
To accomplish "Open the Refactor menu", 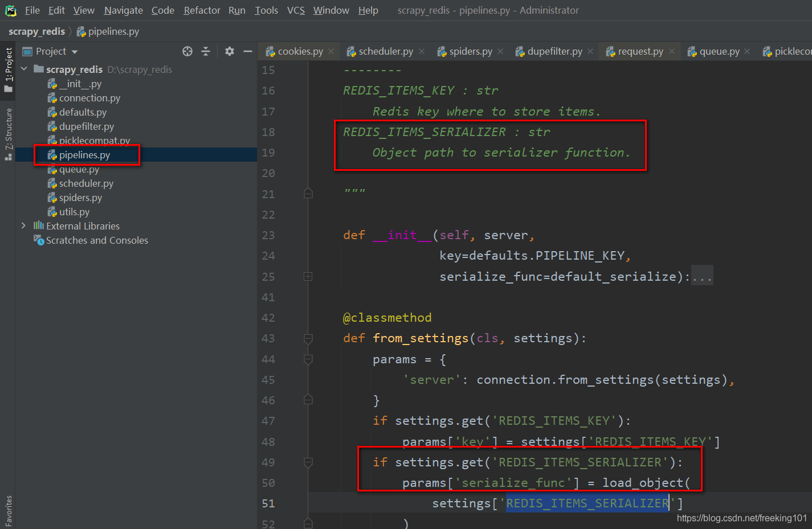I will [202, 10].
